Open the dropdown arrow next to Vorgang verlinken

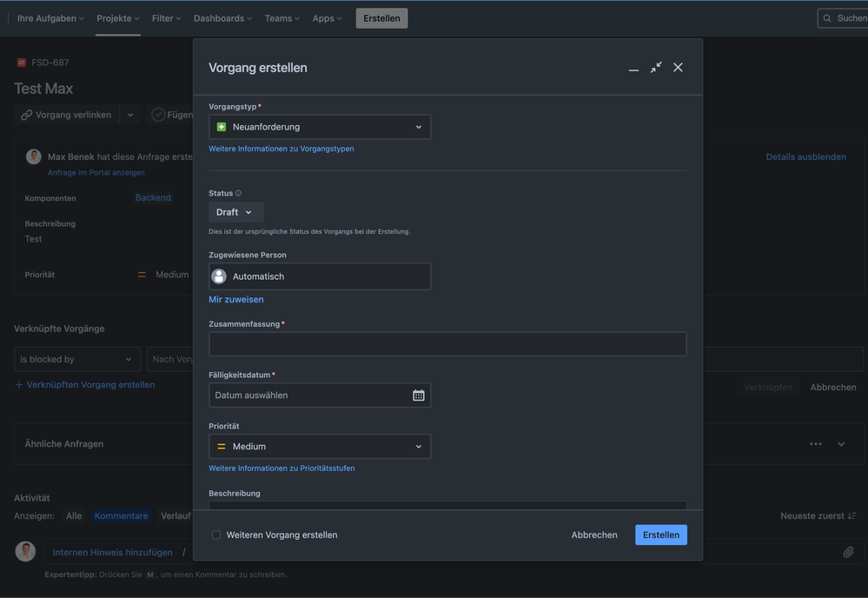click(x=130, y=116)
